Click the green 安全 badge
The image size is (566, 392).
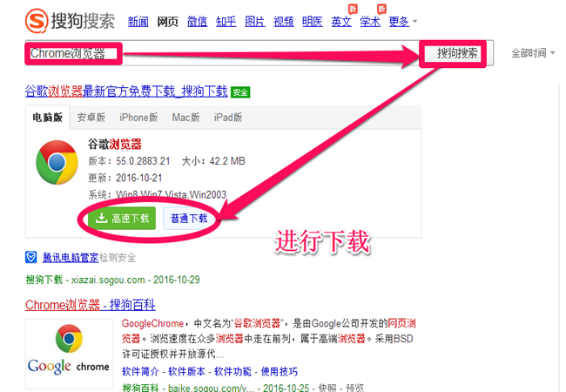pos(240,92)
